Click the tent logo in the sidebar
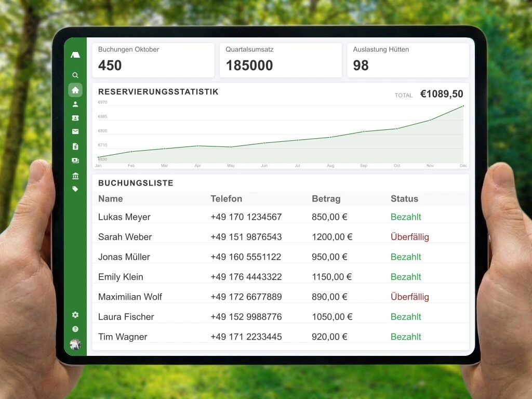Viewport: 532px width, 399px height. [x=75, y=55]
